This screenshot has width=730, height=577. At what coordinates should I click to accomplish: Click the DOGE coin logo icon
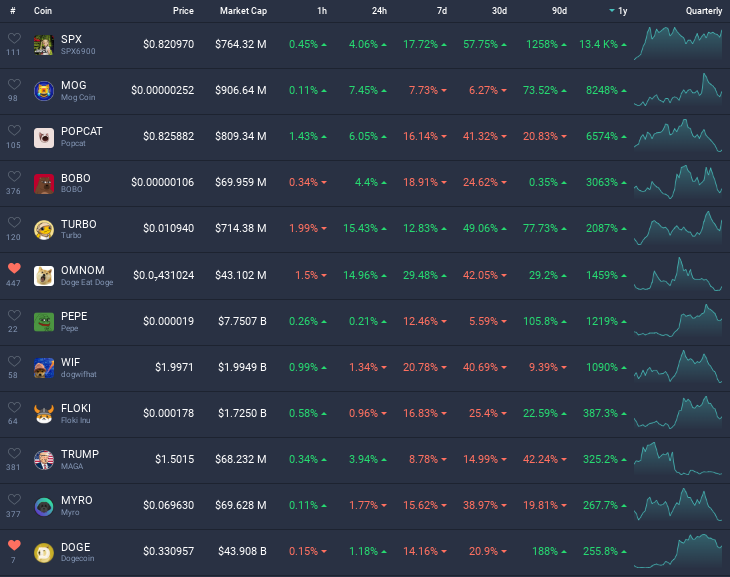point(44,553)
